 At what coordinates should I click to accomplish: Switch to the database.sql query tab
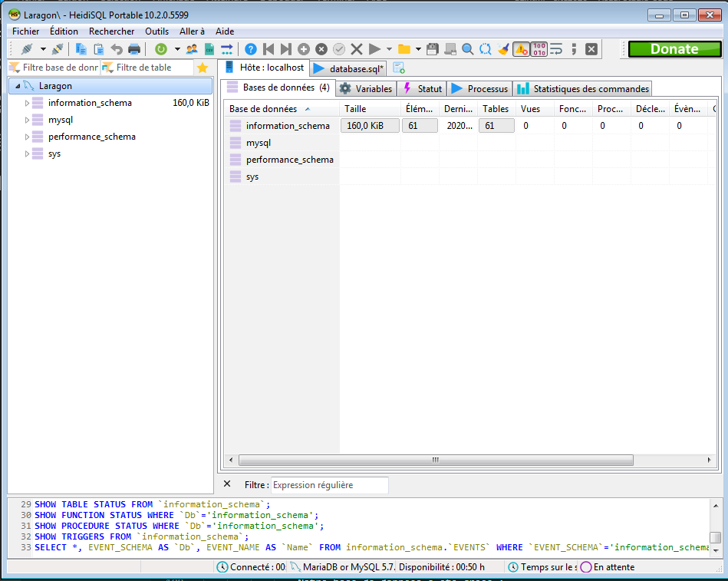(x=349, y=69)
